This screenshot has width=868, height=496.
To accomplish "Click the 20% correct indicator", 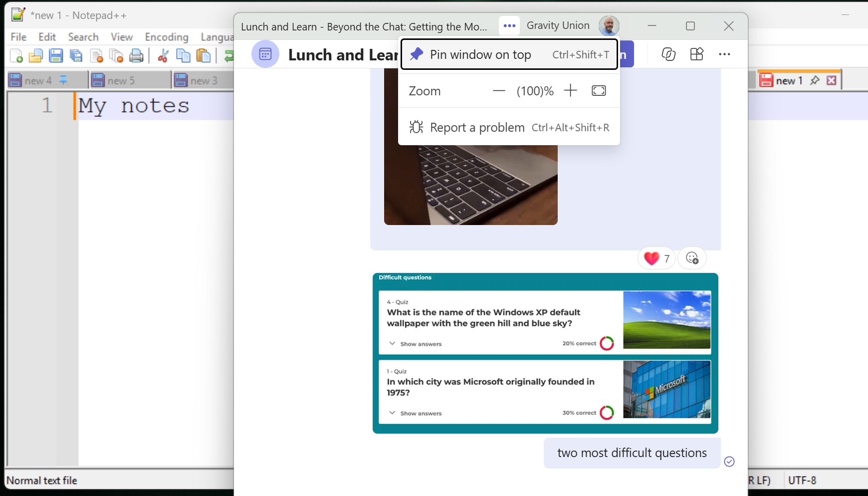I will point(588,343).
